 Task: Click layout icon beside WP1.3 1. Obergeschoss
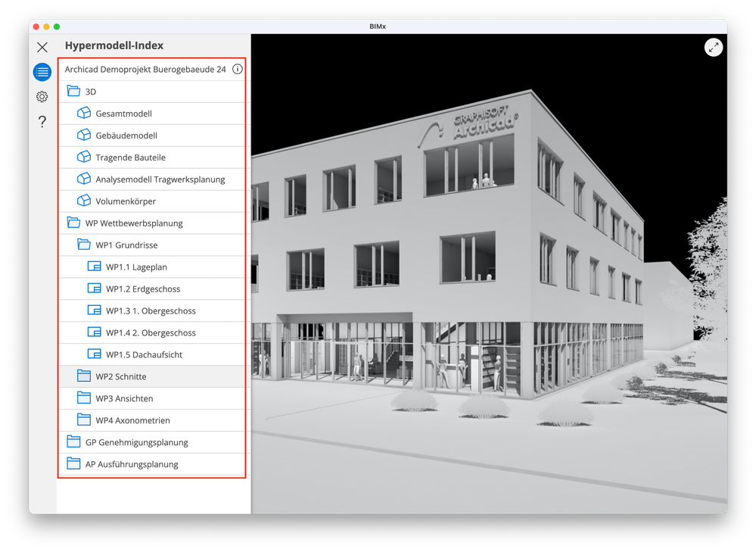pos(94,310)
